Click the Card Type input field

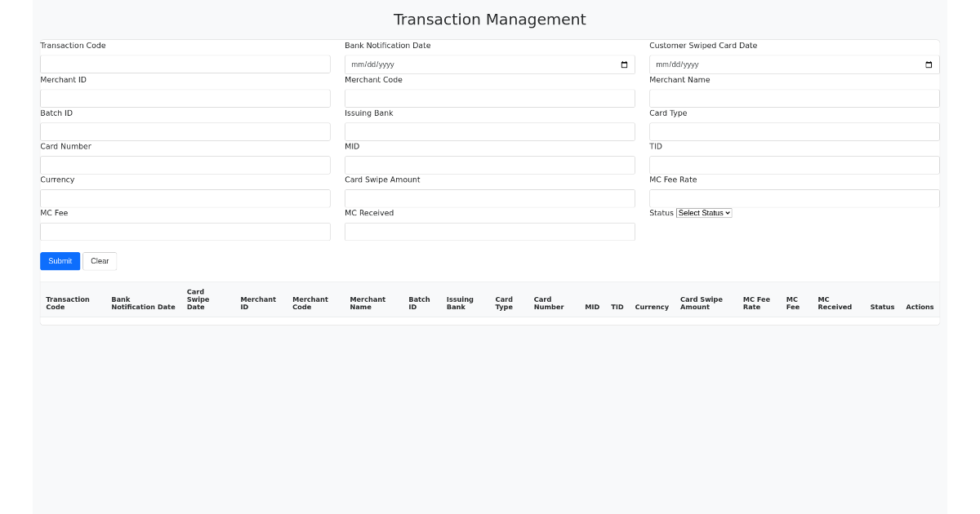coord(794,131)
